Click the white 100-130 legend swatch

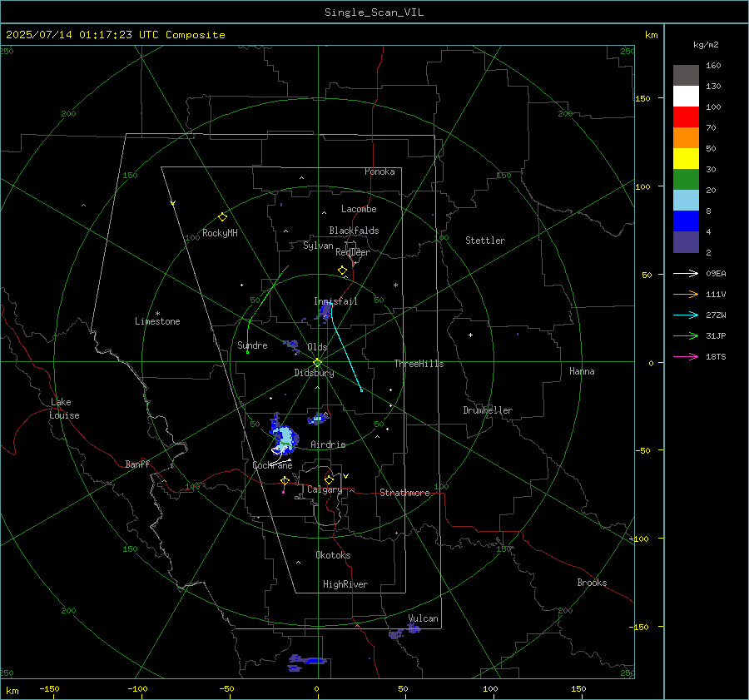(686, 96)
